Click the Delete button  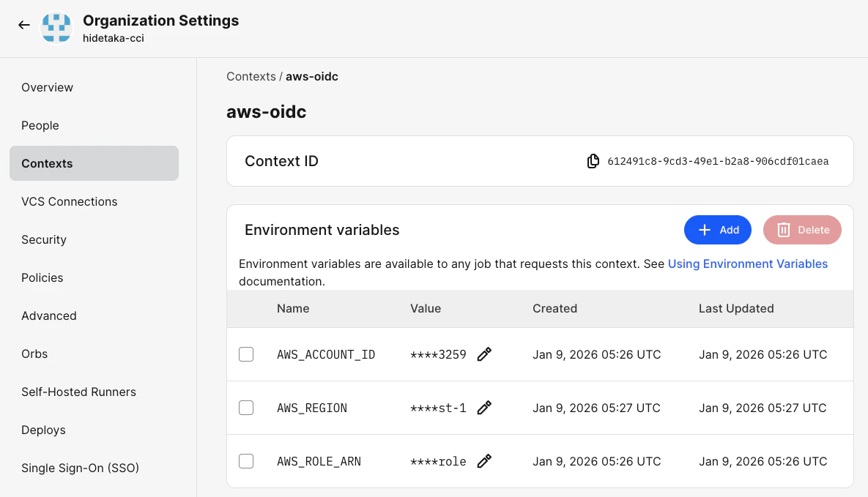[x=802, y=230]
